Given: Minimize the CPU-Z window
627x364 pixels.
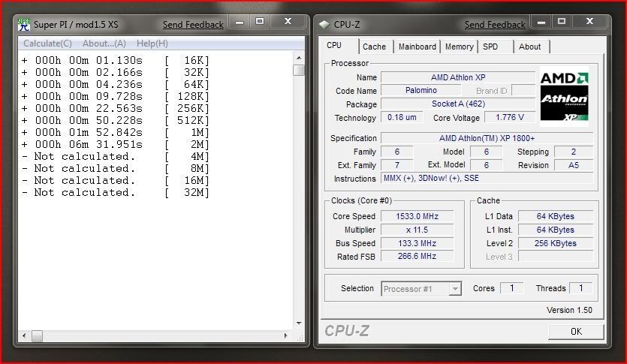Looking at the screenshot, I should pyautogui.click(x=541, y=22).
